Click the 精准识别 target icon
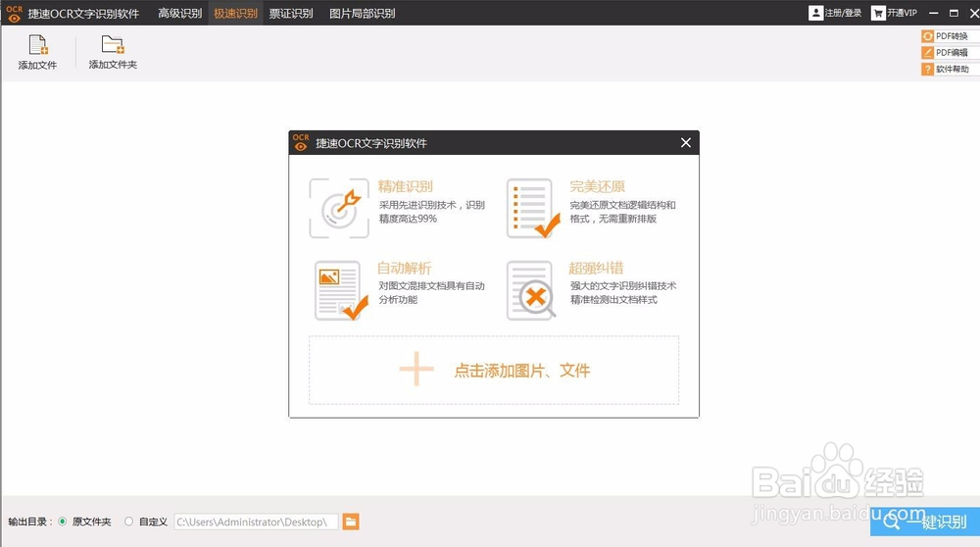Image resolution: width=980 pixels, height=547 pixels. [x=339, y=208]
